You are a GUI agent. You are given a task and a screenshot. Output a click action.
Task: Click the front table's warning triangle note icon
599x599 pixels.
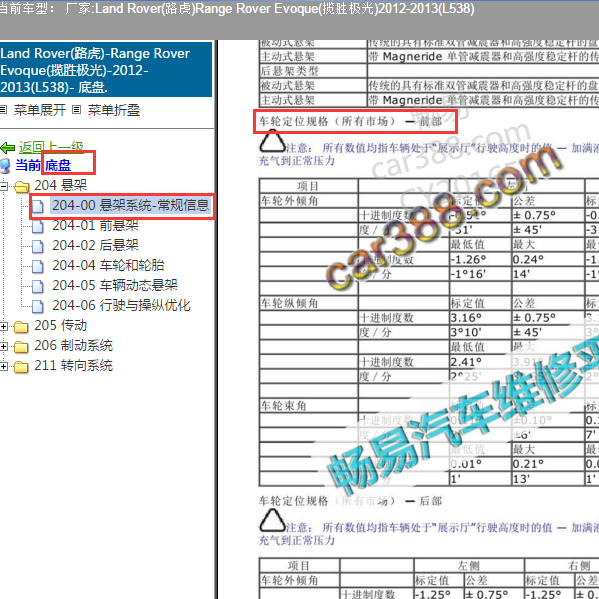coord(272,141)
